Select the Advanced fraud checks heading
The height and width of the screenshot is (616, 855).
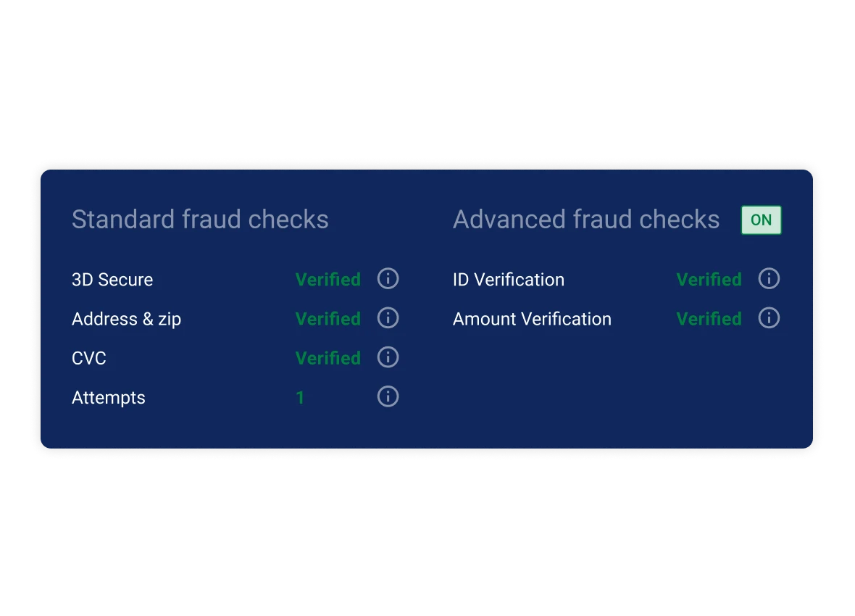coord(585,219)
